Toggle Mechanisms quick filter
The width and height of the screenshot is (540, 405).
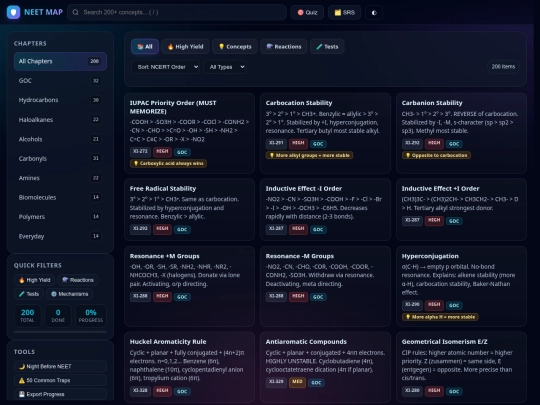coord(70,294)
